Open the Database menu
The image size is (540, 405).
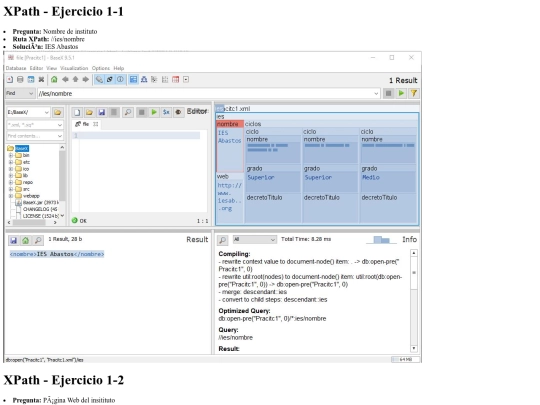click(x=16, y=68)
